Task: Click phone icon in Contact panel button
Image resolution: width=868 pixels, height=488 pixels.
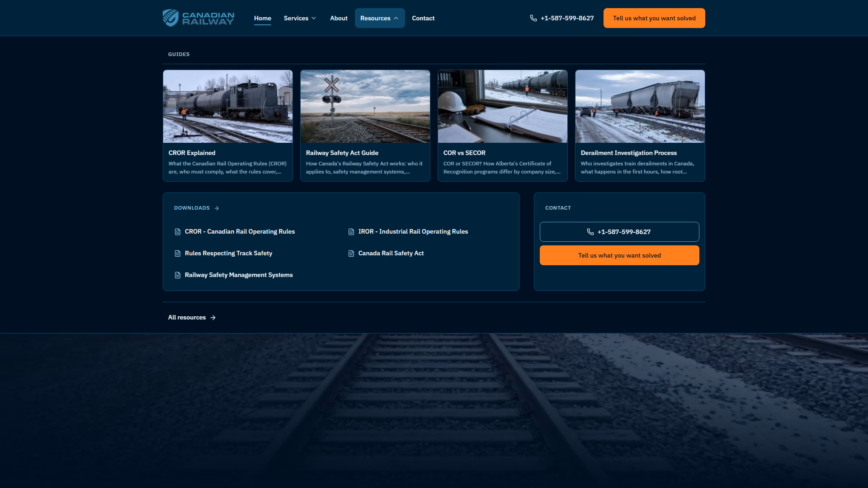Action: [x=590, y=232]
